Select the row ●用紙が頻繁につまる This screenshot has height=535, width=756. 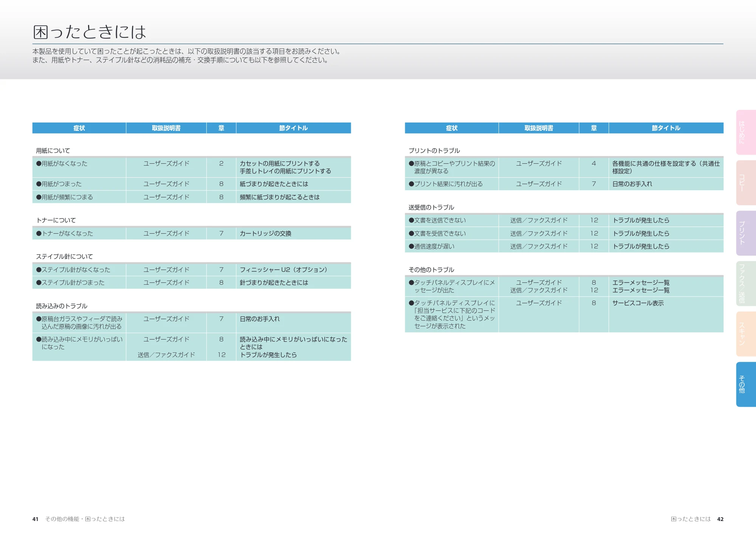pyautogui.click(x=192, y=197)
